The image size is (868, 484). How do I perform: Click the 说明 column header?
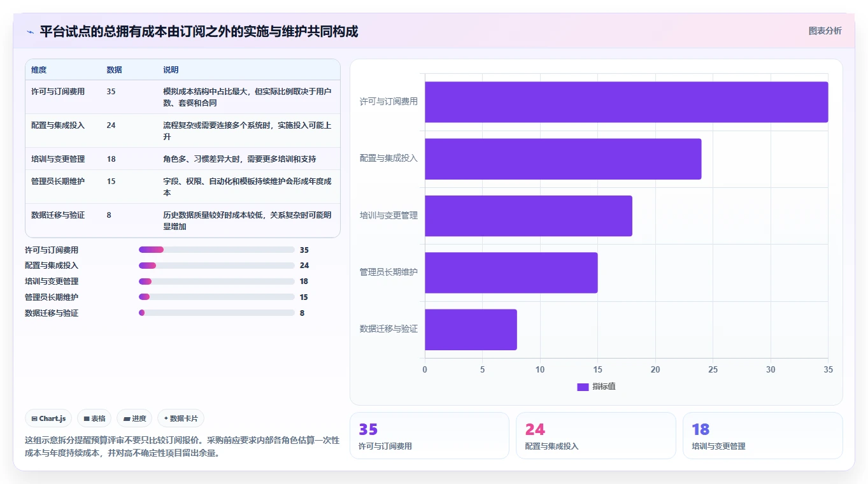pyautogui.click(x=171, y=70)
